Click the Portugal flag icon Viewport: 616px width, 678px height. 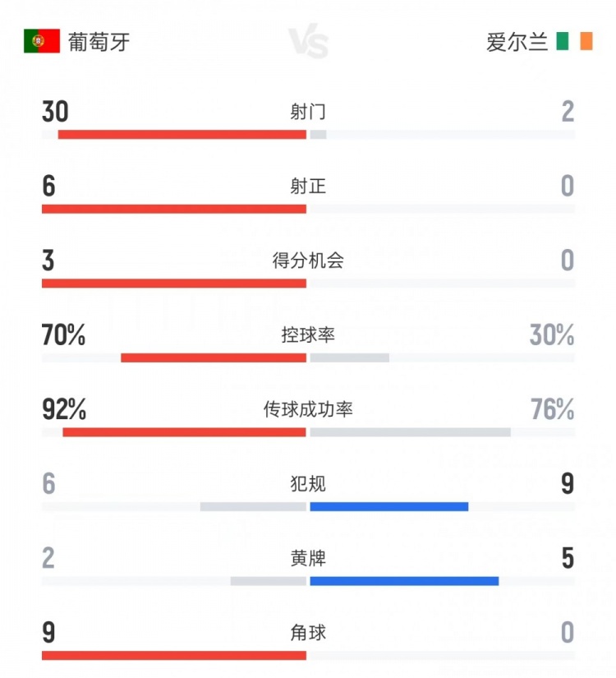pyautogui.click(x=42, y=41)
